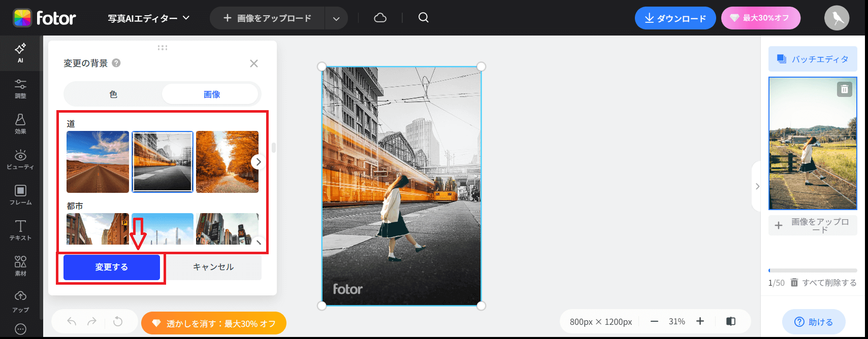Open the アップ uploads panel
The height and width of the screenshot is (339, 868).
tap(20, 301)
